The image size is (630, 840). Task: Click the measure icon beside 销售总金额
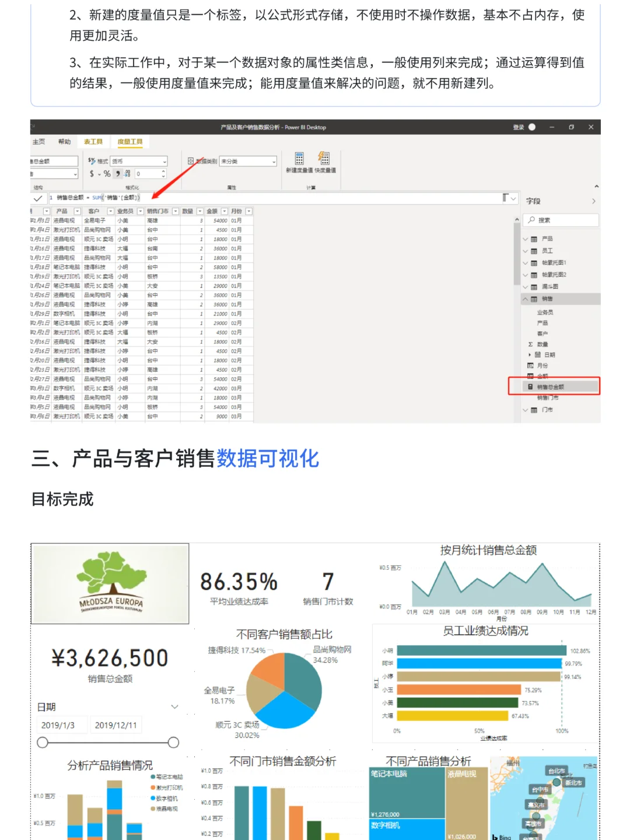tap(530, 387)
